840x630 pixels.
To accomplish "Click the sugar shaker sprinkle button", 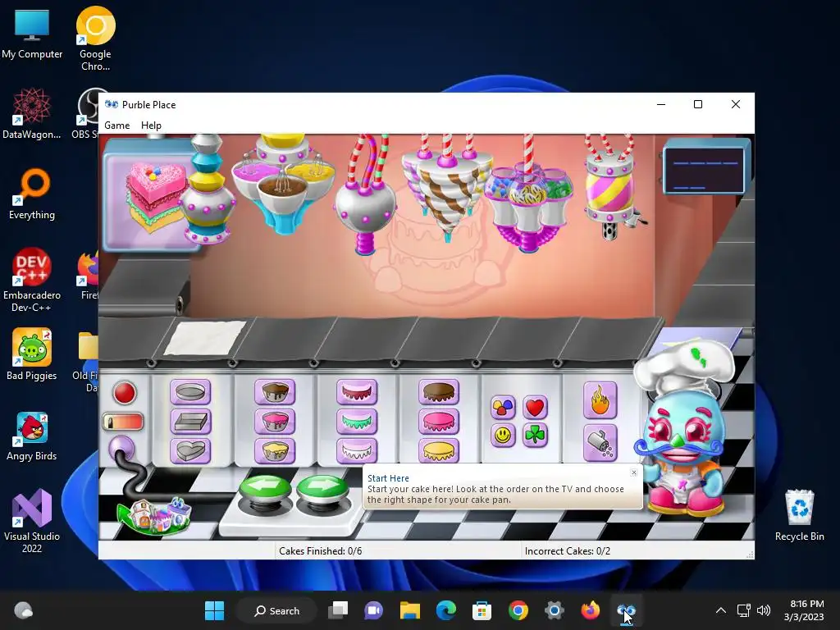I will [600, 444].
